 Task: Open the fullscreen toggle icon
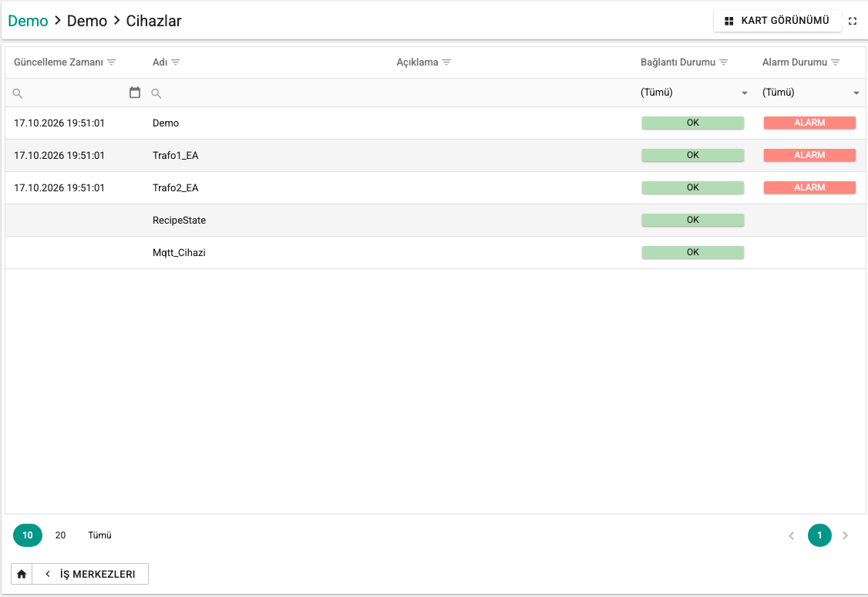(853, 21)
